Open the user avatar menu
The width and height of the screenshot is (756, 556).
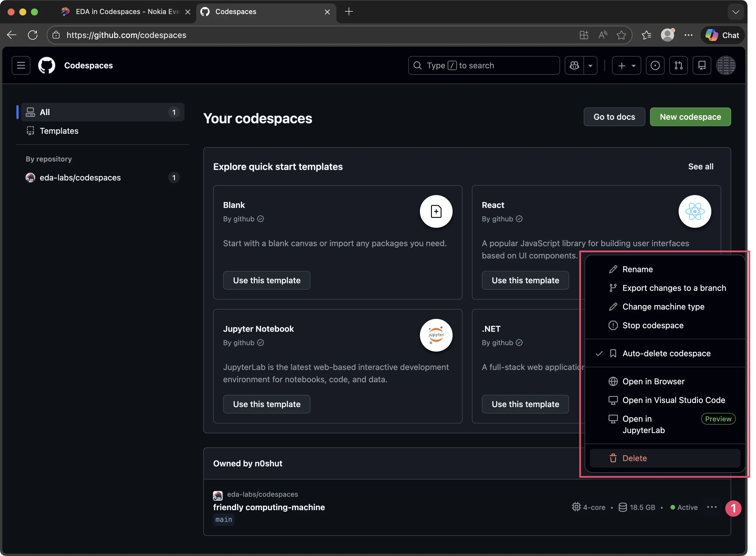coord(726,65)
